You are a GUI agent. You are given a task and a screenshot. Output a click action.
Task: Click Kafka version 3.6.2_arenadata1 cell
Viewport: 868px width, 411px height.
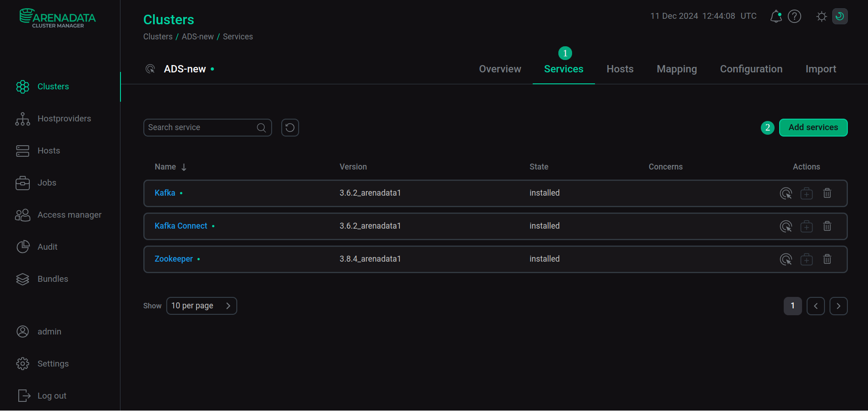370,193
